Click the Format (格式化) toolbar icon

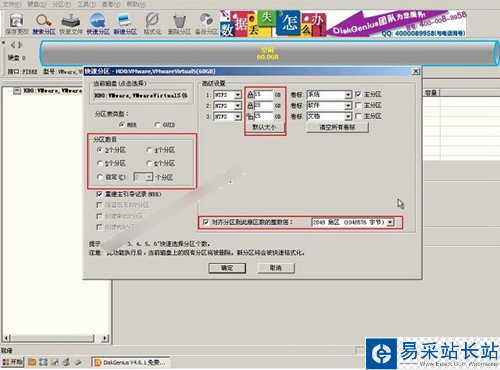tap(152, 24)
